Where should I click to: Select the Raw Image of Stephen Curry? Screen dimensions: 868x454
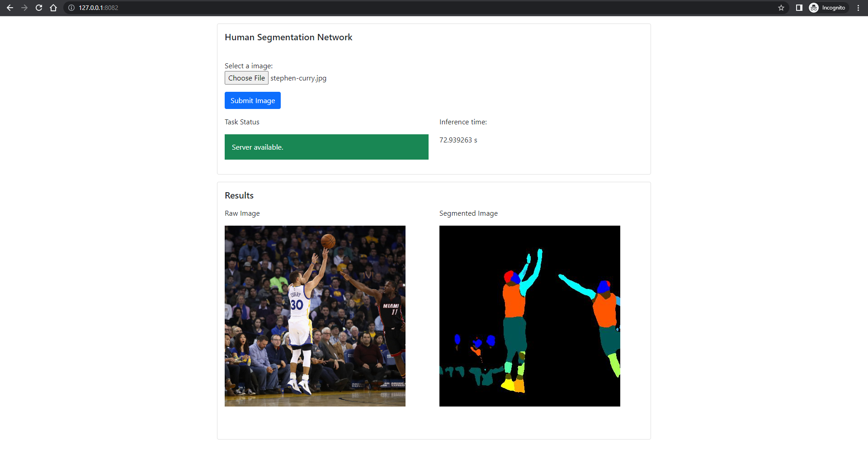(315, 316)
